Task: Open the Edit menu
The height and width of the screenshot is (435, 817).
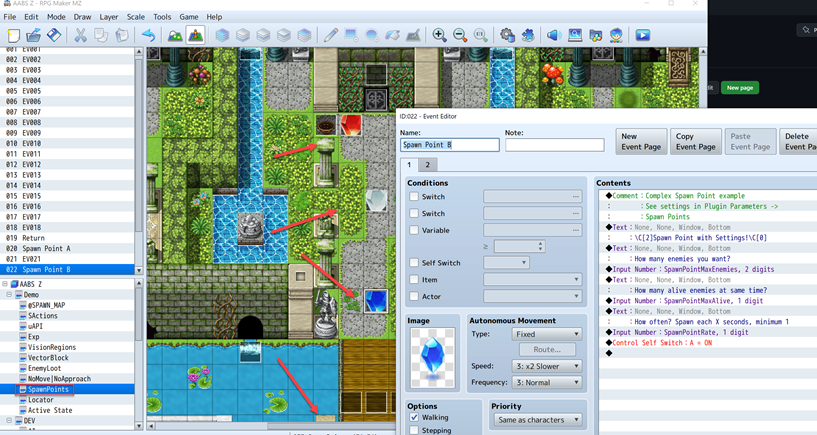Action: (31, 17)
